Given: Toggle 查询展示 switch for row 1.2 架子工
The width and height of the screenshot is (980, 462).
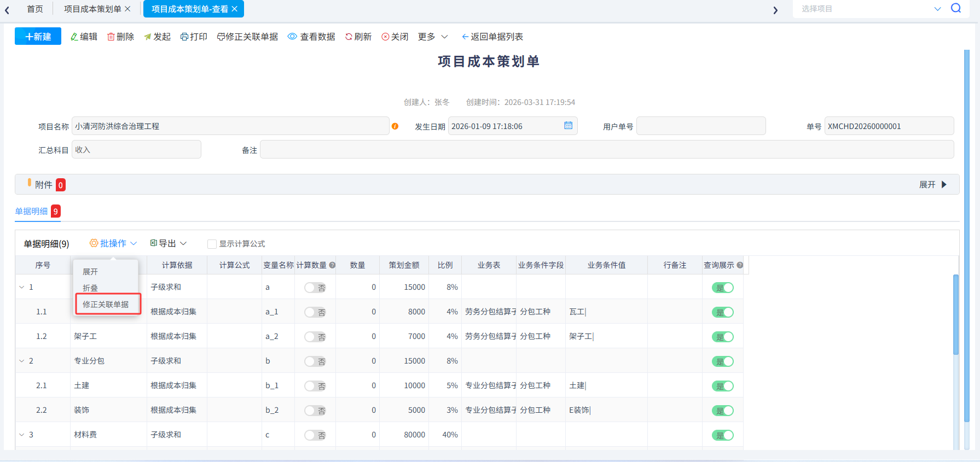Looking at the screenshot, I should (x=722, y=337).
